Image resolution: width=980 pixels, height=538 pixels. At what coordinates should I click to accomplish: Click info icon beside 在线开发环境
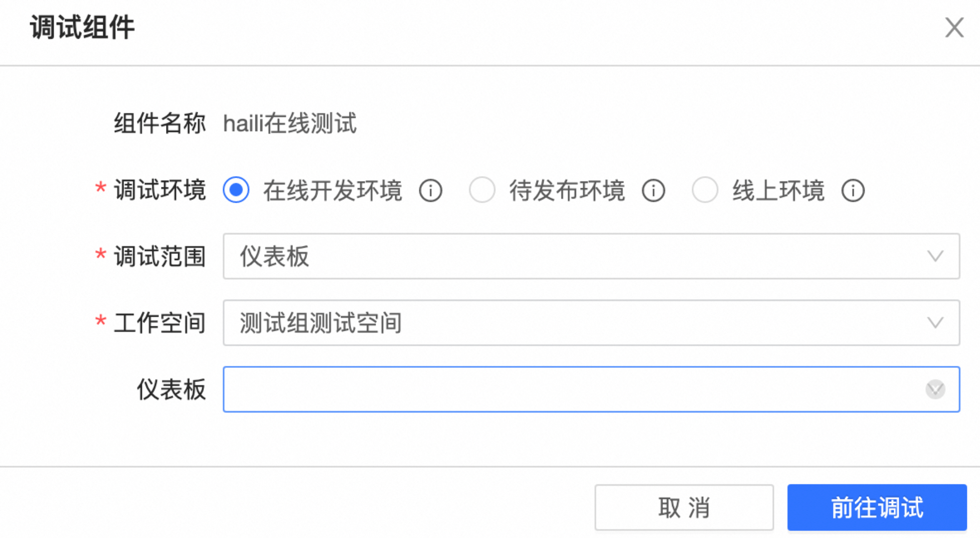430,191
